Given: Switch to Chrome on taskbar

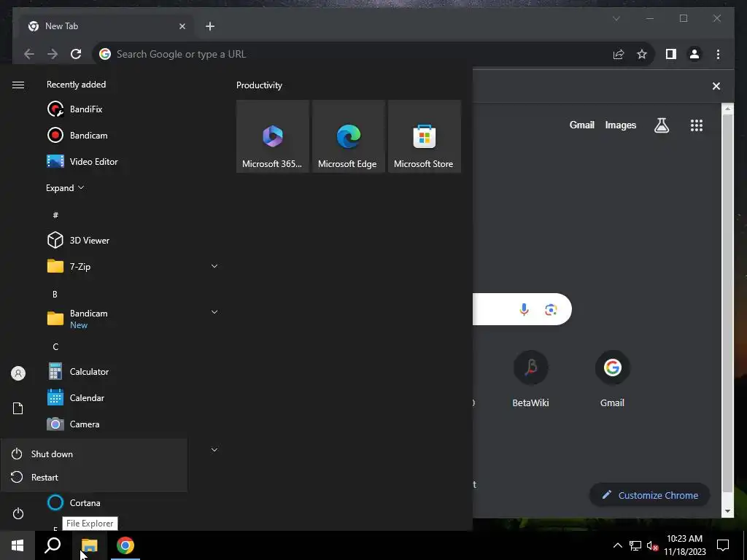Looking at the screenshot, I should tap(125, 545).
